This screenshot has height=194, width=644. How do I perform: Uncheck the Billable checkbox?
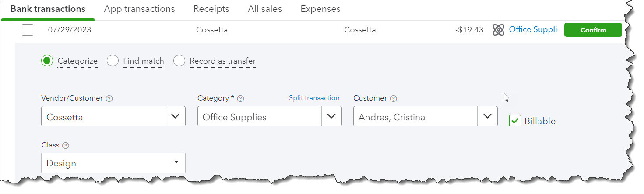(515, 121)
